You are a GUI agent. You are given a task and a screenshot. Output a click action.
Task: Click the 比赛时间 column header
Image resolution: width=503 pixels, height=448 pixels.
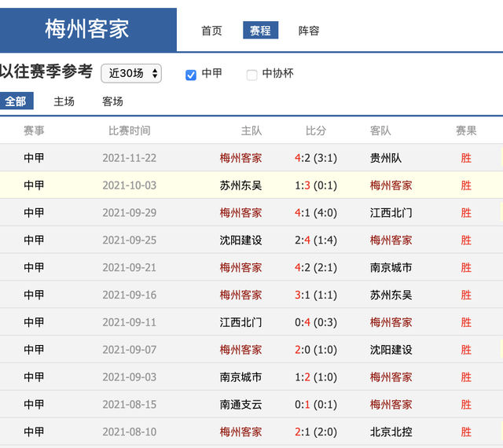[129, 130]
